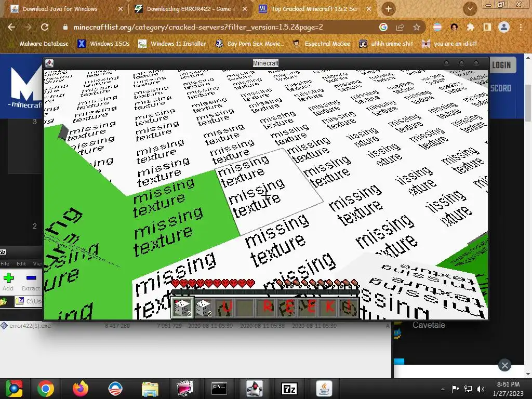Click the minecraftlist.org address bar URL
Viewport: 532px width, 399px height.
(x=198, y=27)
